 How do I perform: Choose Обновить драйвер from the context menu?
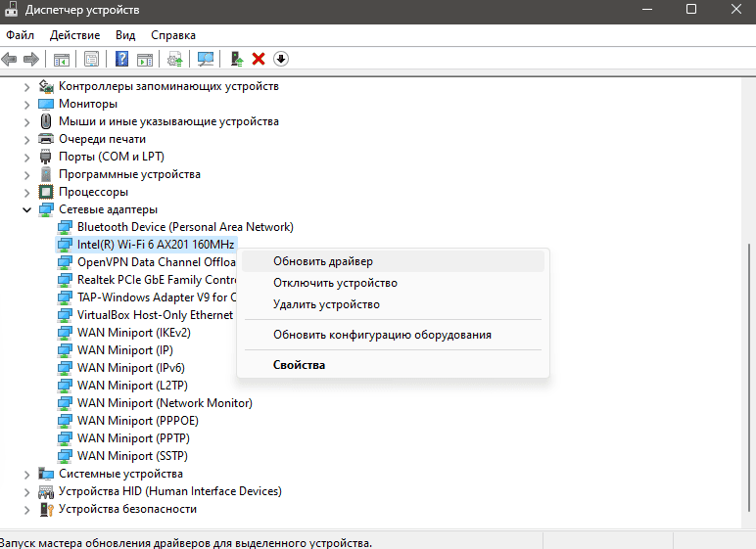pos(323,261)
